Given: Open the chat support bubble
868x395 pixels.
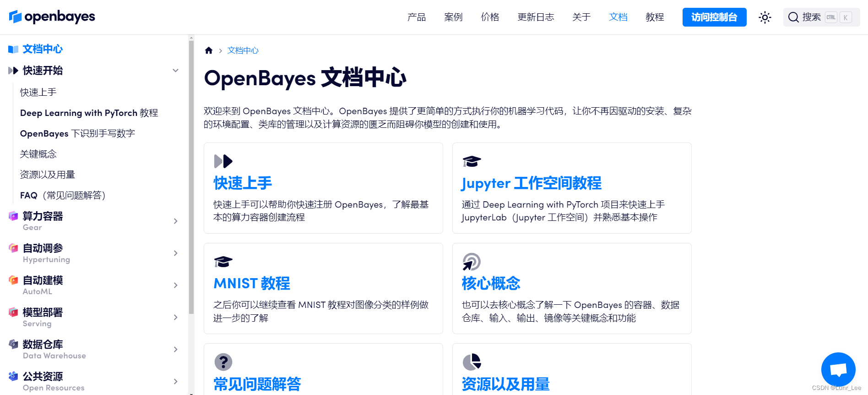Looking at the screenshot, I should [x=838, y=369].
